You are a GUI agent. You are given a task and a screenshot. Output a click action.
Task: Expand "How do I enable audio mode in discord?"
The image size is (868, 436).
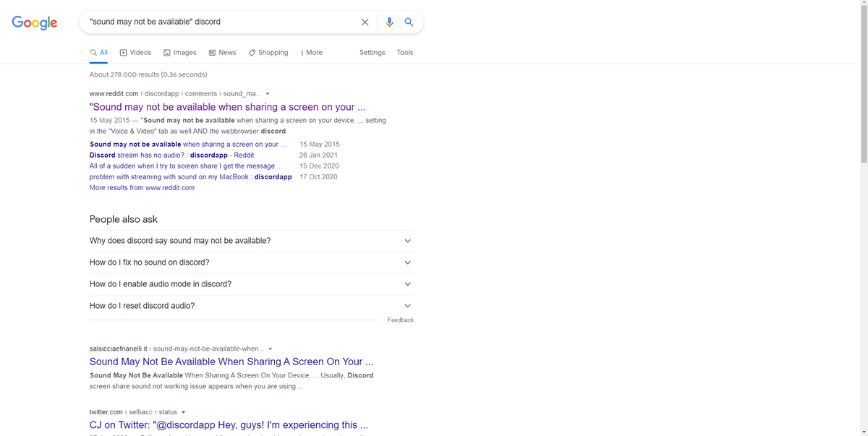click(251, 284)
